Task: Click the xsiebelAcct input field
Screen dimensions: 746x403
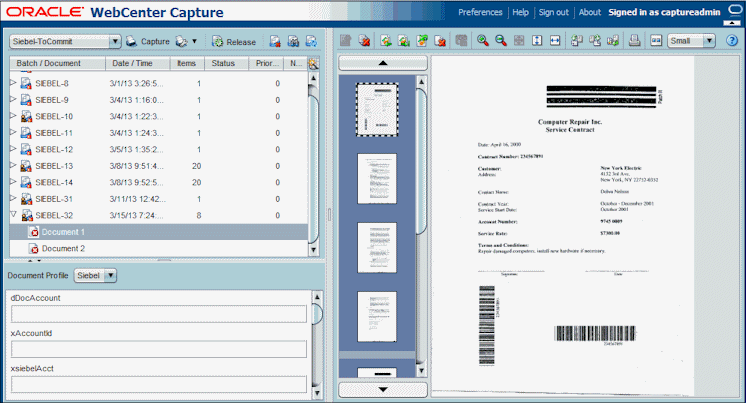Action: pos(159,384)
